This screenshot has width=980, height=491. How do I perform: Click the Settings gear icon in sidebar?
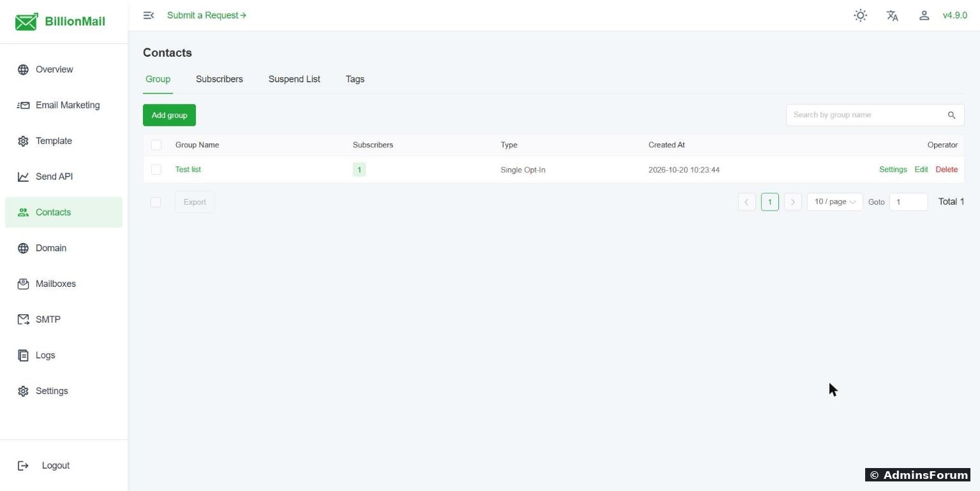click(x=23, y=391)
